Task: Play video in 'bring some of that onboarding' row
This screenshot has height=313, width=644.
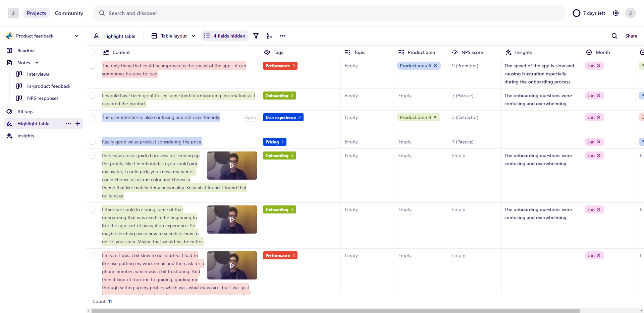Action: pos(232,220)
